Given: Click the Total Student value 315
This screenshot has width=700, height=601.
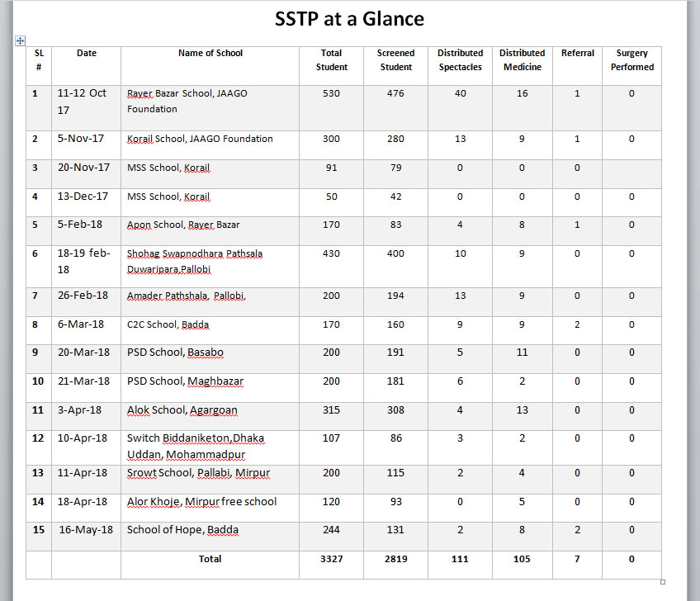Looking at the screenshot, I should pos(331,410).
